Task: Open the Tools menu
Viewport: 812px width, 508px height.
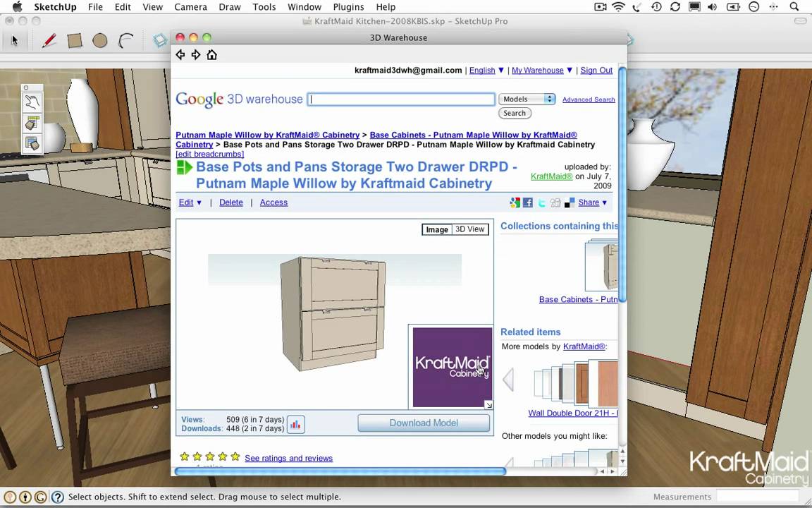Action: pyautogui.click(x=264, y=7)
